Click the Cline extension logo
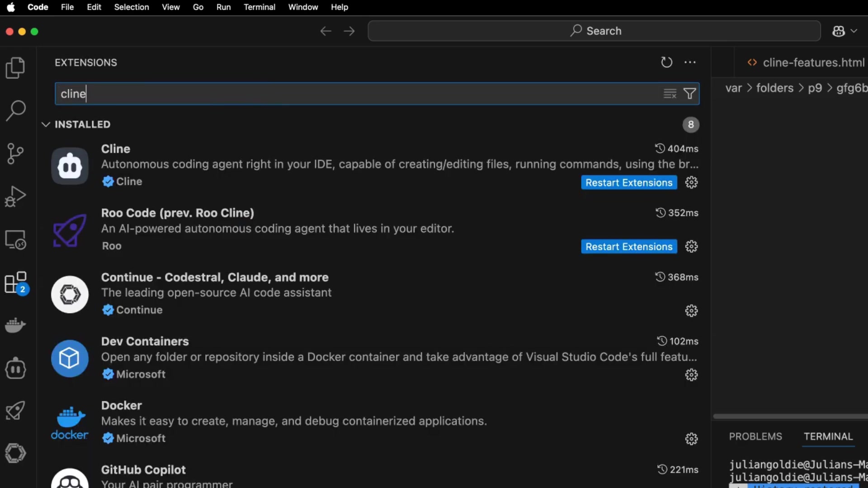868x488 pixels. tap(70, 166)
